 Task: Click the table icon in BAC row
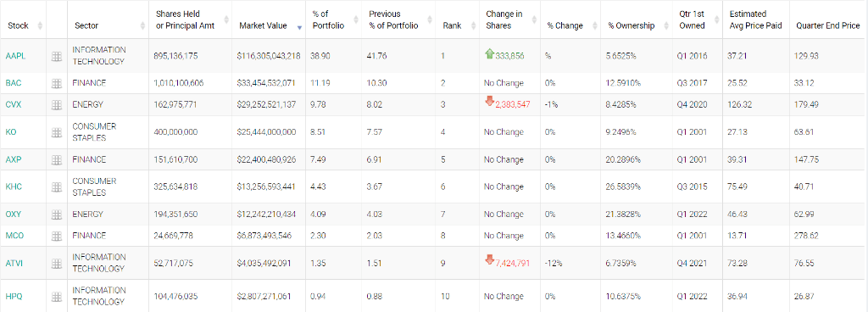(57, 84)
